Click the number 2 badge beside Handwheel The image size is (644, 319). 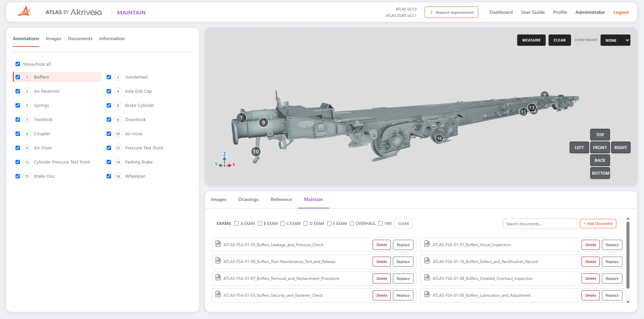point(118,77)
